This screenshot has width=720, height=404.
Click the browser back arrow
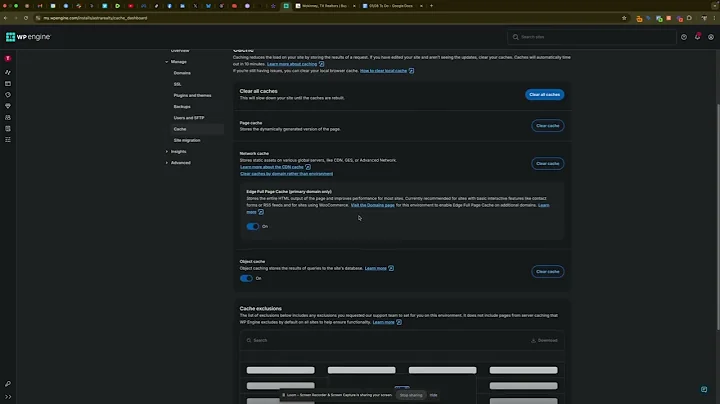pyautogui.click(x=6, y=18)
